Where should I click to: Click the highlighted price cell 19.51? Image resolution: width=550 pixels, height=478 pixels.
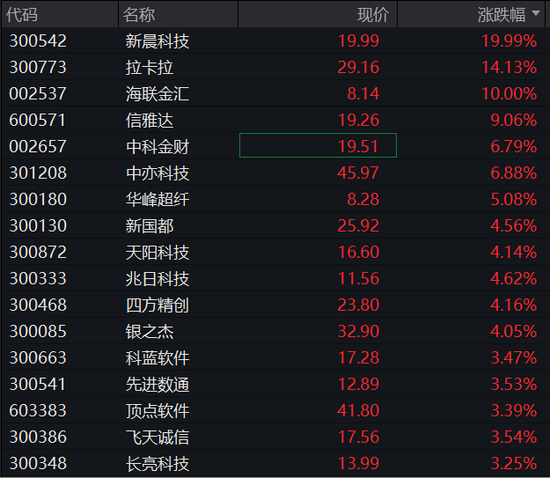pyautogui.click(x=318, y=146)
